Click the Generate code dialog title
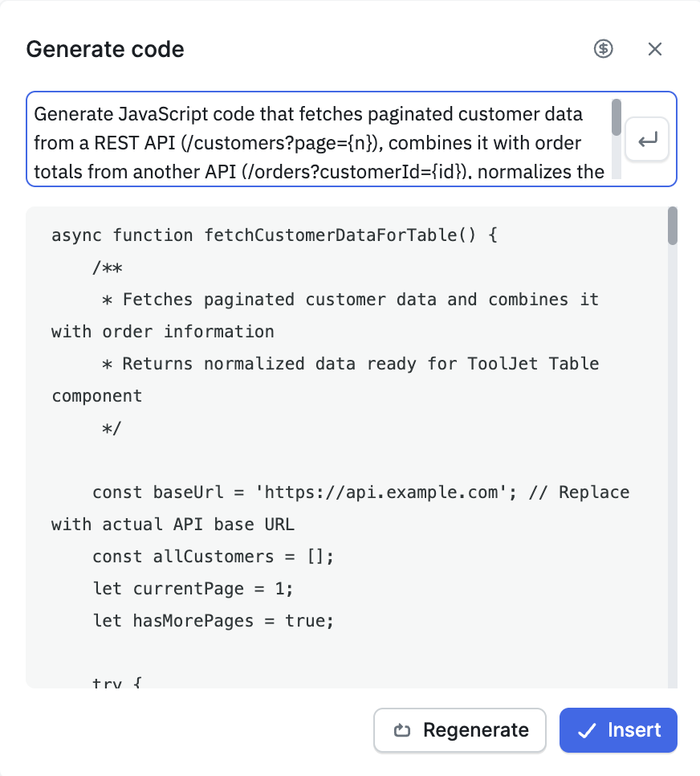Viewport: 700px width, 776px height. (x=105, y=49)
